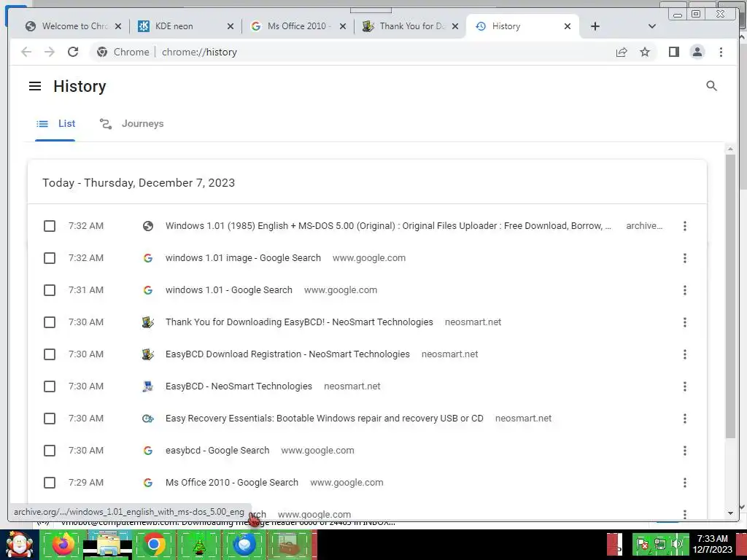Check the 7:31 AM windows 1.01 entry
This screenshot has width=747, height=560.
[x=50, y=290]
